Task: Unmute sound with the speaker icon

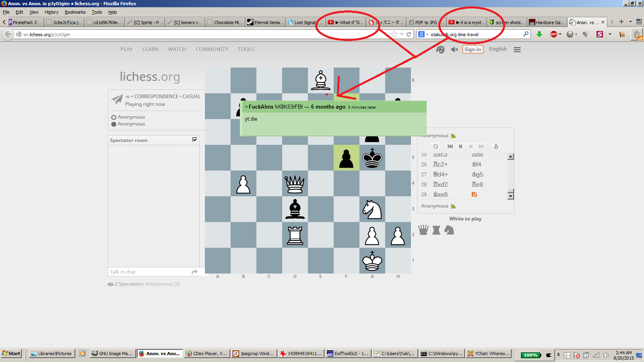Action: point(454,49)
